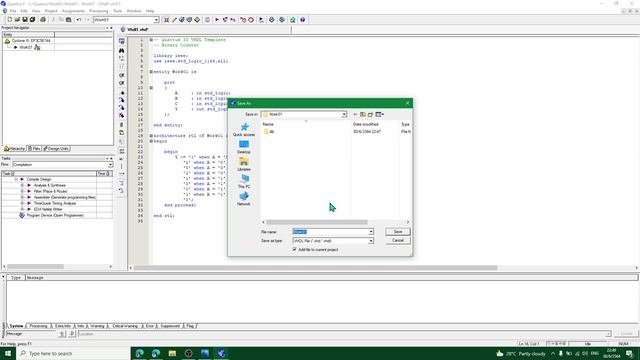The height and width of the screenshot is (360, 640).
Task: Switch to Design Units tab
Action: pyautogui.click(x=56, y=149)
